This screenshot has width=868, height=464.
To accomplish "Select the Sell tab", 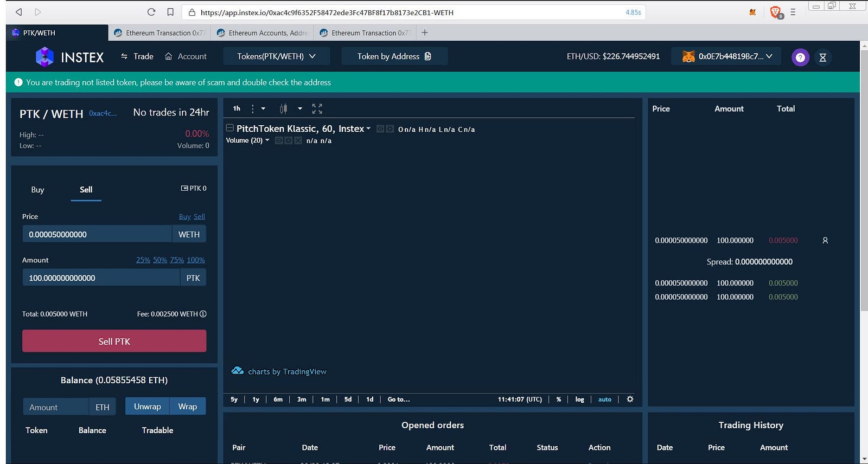I will 86,189.
